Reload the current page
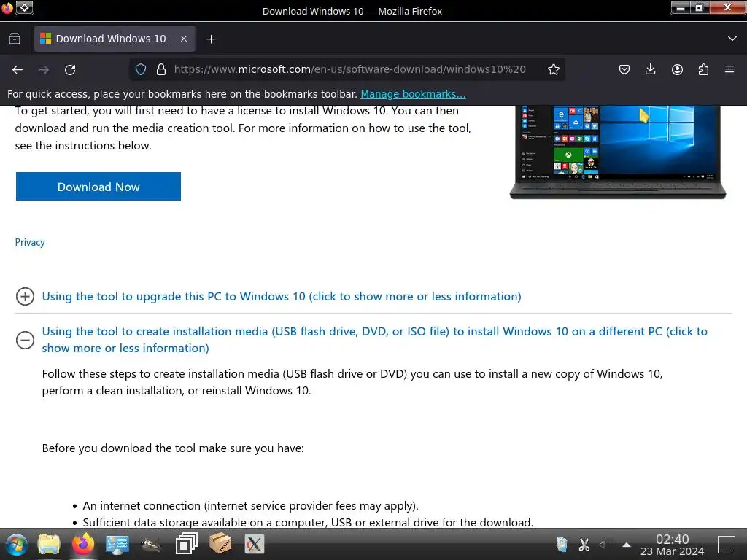 [x=70, y=69]
